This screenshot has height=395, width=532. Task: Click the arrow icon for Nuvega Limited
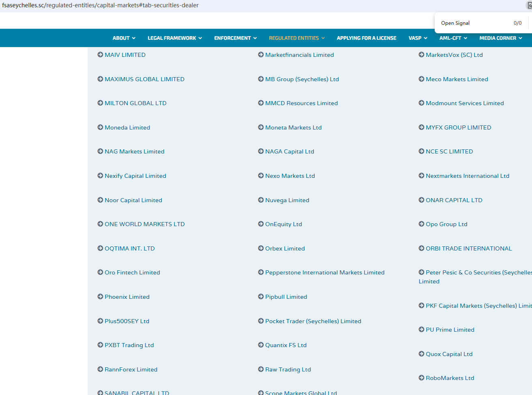[x=261, y=200]
